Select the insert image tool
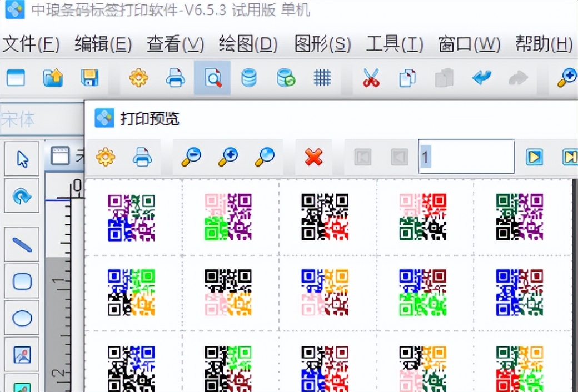 22,354
